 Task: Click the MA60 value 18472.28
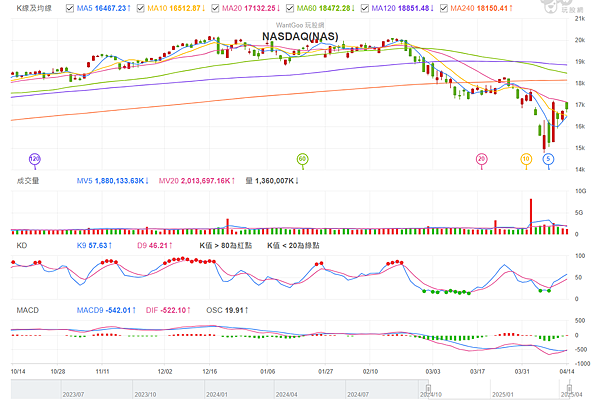click(x=334, y=8)
